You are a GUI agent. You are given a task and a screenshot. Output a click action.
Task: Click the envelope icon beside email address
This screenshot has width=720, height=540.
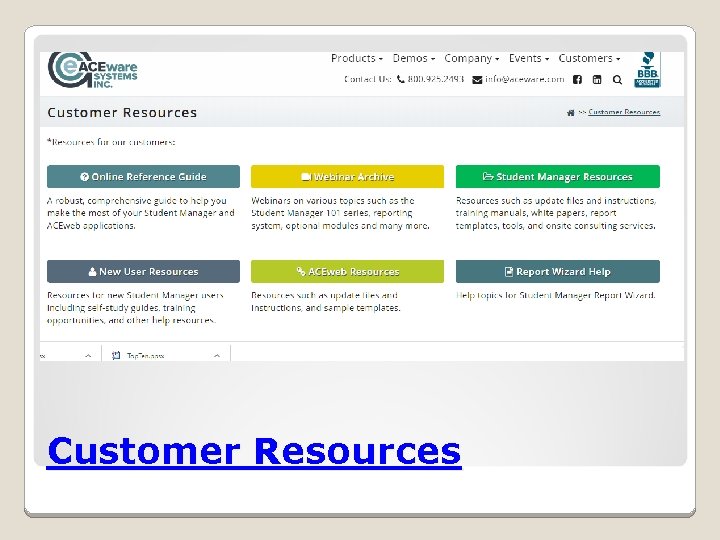click(x=477, y=80)
